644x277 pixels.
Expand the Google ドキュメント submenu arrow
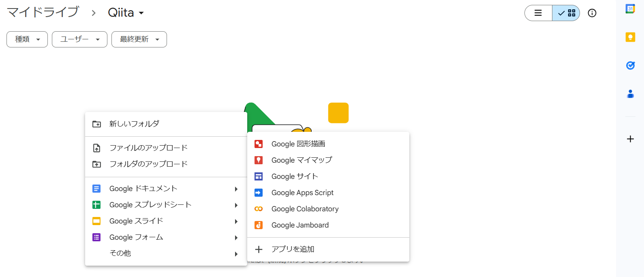[x=236, y=189]
